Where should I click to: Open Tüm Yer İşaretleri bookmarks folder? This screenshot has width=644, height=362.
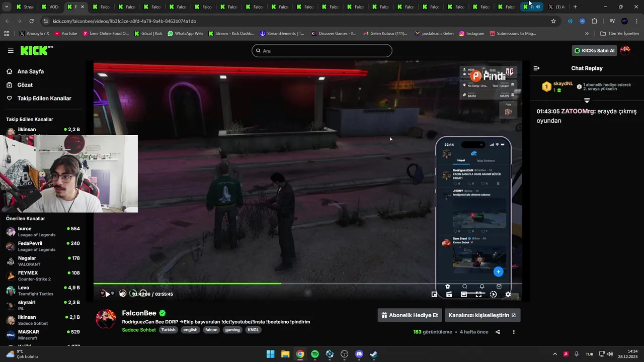619,34
